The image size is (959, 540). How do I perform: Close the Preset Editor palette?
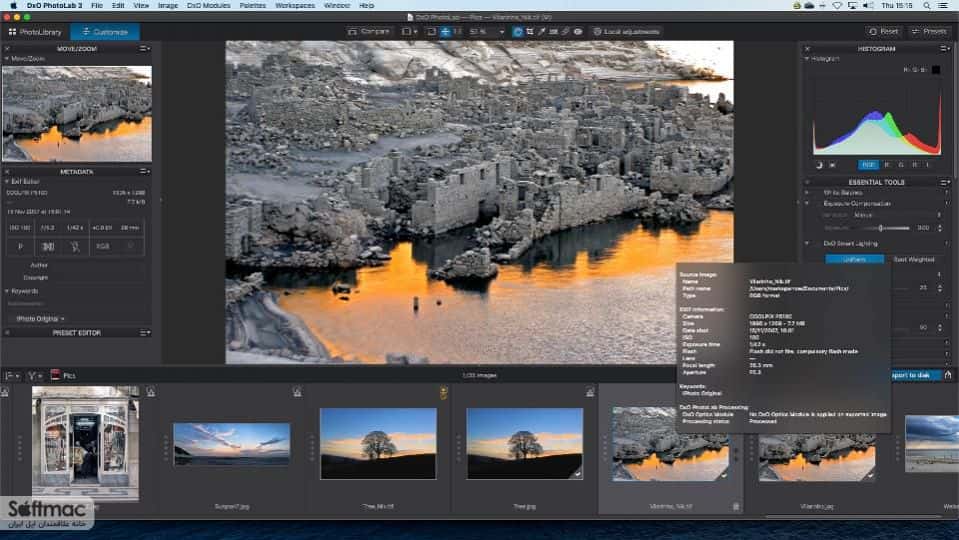pos(7,333)
